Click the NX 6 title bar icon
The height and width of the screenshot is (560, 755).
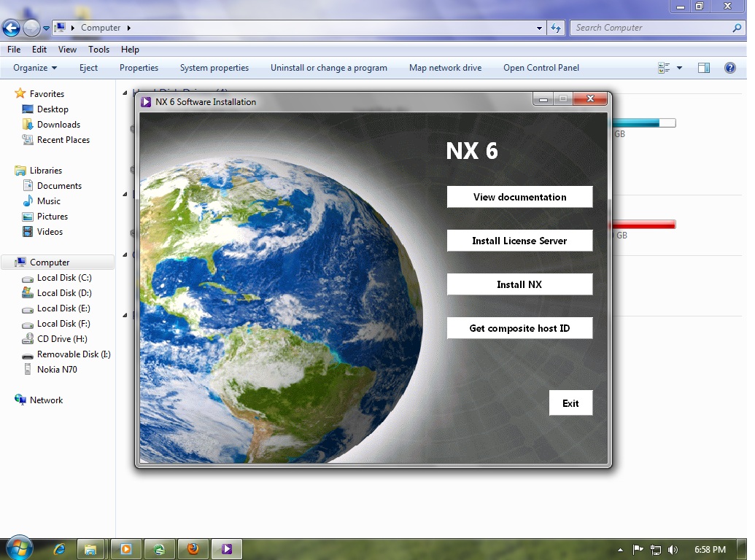point(146,102)
